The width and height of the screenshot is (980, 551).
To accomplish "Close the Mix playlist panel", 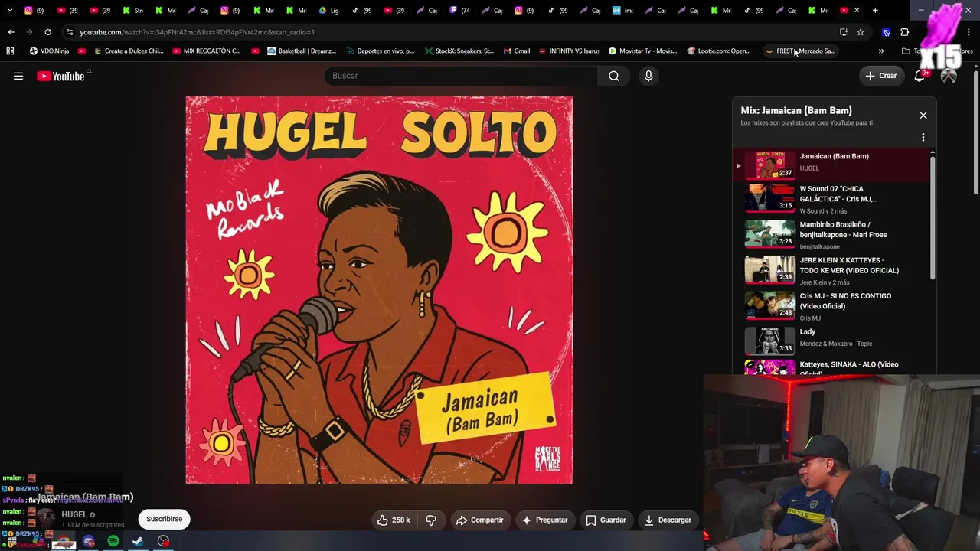I will point(923,116).
